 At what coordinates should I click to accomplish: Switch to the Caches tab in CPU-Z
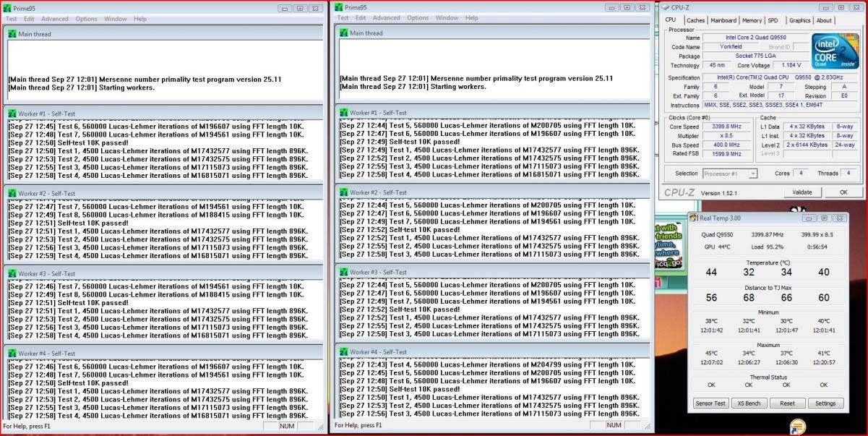click(695, 20)
